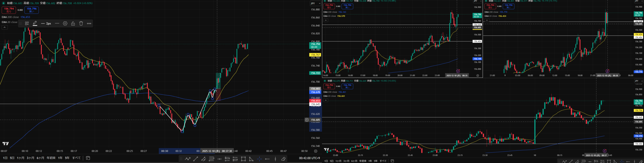Open line style selector in drawing toolbar
The height and width of the screenshot is (163, 644).
(57, 23)
